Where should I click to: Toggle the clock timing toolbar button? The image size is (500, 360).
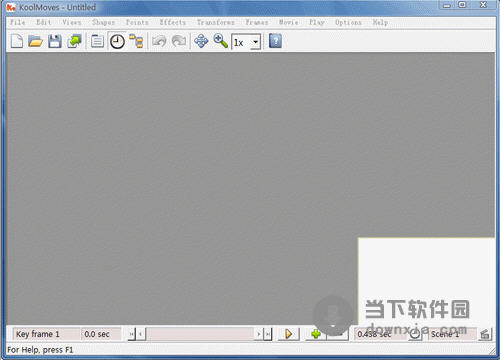(x=117, y=42)
